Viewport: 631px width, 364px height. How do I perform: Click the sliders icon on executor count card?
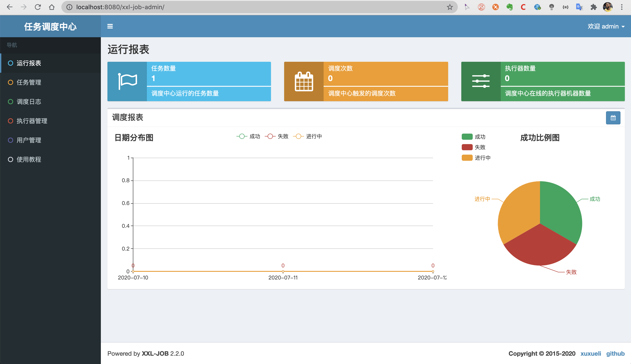point(481,81)
